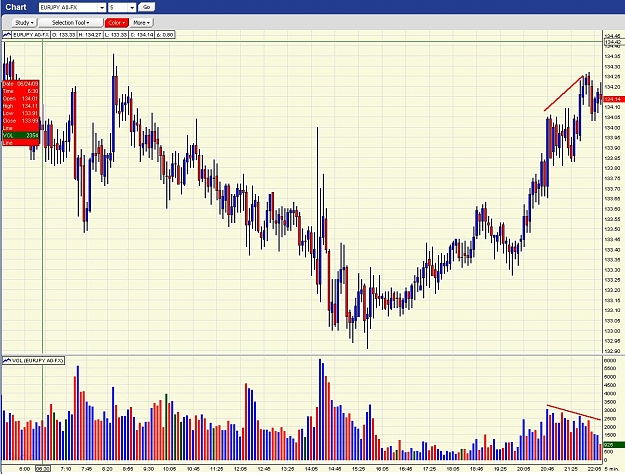This screenshot has height=474, width=625.
Task: Click the green volume tag on right axis
Action: 614,445
